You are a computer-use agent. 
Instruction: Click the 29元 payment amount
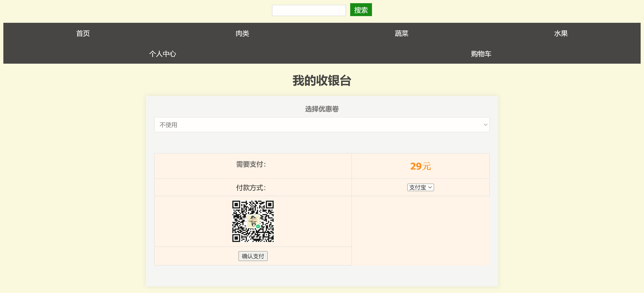(x=420, y=166)
